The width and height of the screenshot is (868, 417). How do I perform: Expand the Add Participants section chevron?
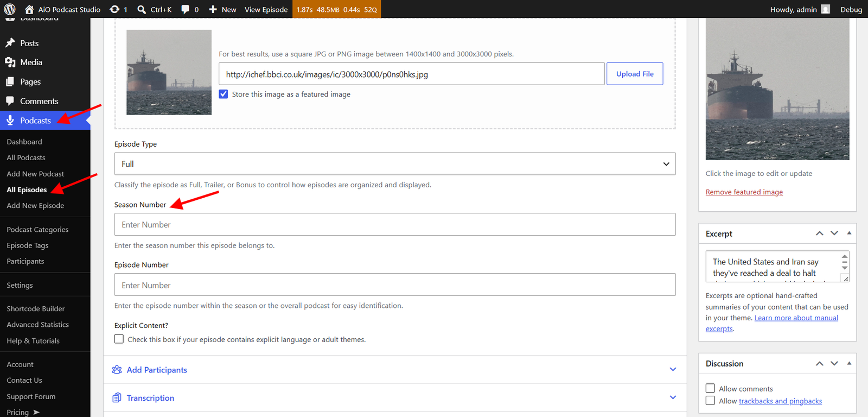point(673,370)
